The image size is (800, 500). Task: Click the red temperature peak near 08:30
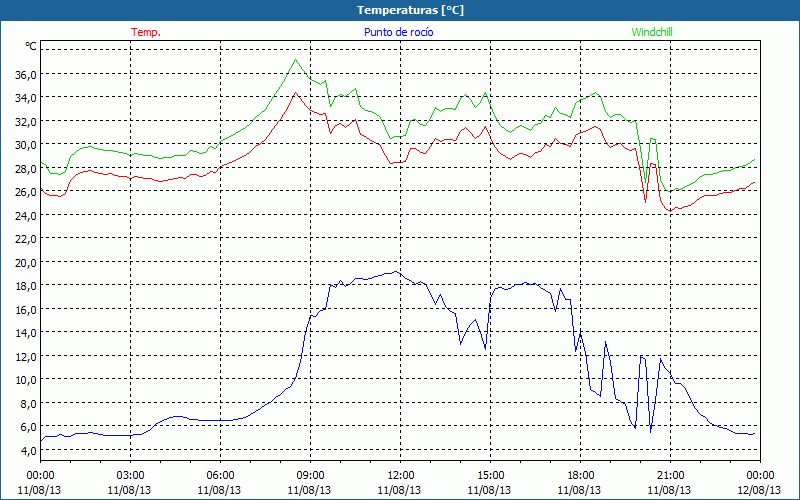[x=295, y=93]
